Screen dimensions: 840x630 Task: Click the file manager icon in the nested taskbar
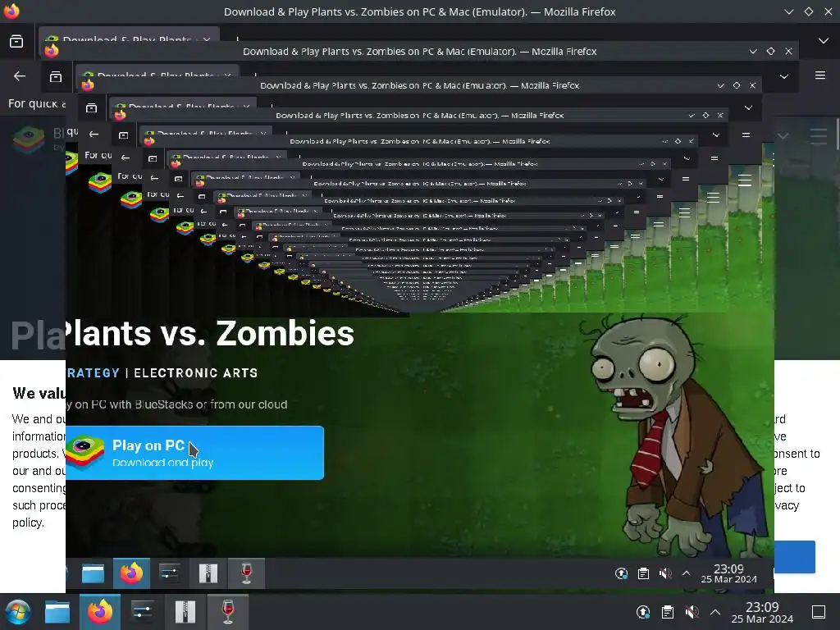(x=93, y=573)
